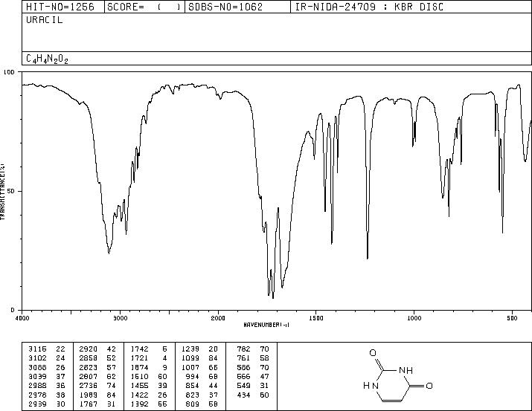
Task: Select peak value 2988 in the table
Action: point(37,386)
